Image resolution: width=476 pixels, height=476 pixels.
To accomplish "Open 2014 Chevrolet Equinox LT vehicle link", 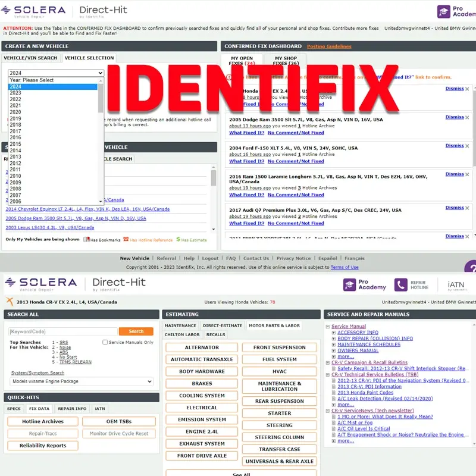I will 87,209.
